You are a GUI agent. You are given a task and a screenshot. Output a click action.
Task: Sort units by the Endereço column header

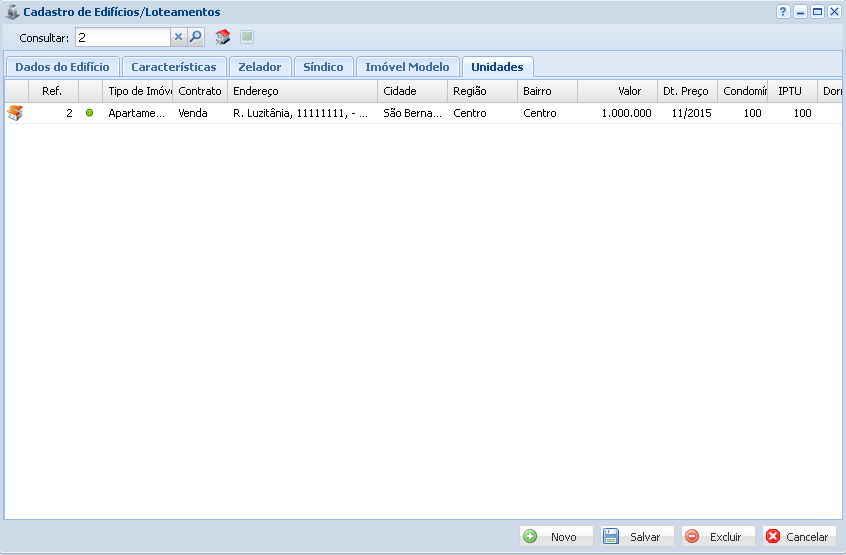(x=300, y=91)
